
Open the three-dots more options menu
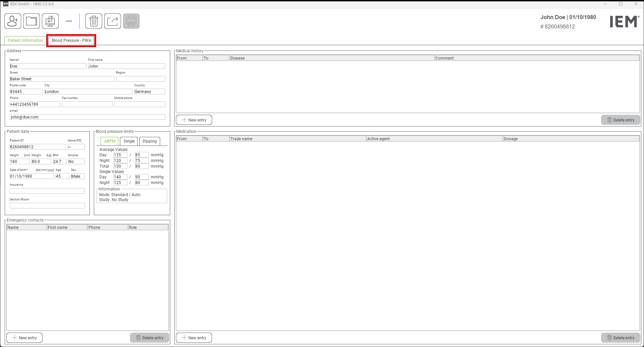coord(69,21)
